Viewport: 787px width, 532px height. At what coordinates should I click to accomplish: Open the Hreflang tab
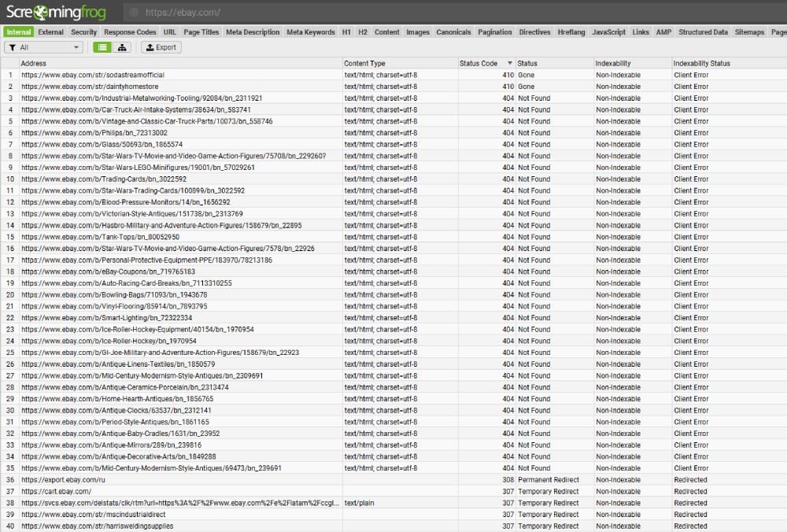[571, 32]
